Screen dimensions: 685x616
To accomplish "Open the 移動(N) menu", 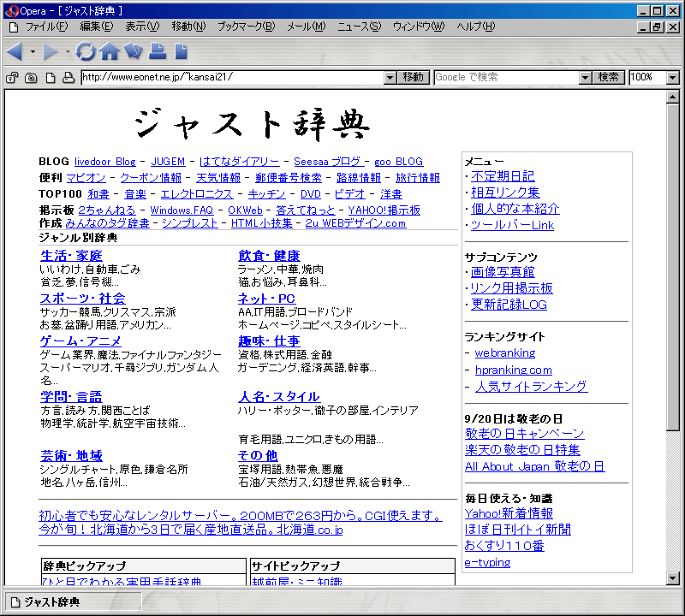I will [x=188, y=27].
